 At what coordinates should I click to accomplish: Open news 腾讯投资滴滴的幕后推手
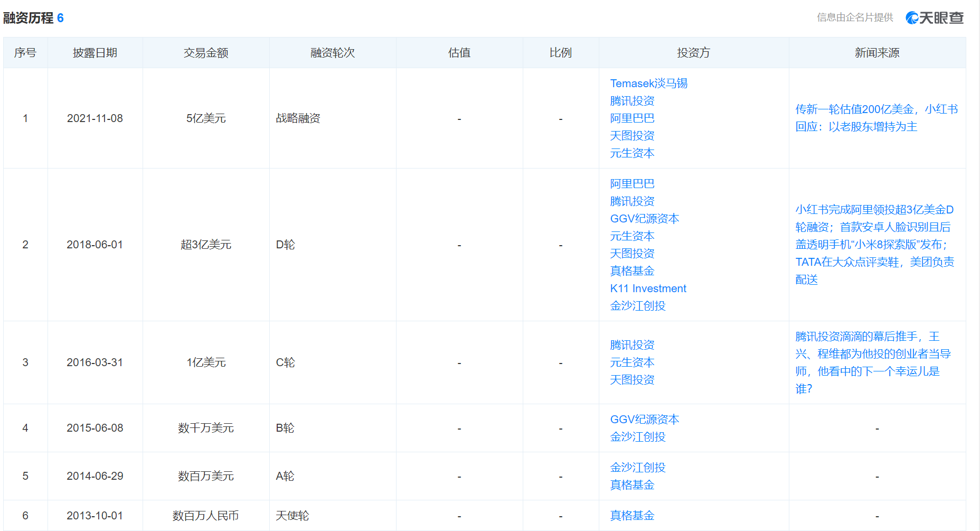pyautogui.click(x=873, y=362)
